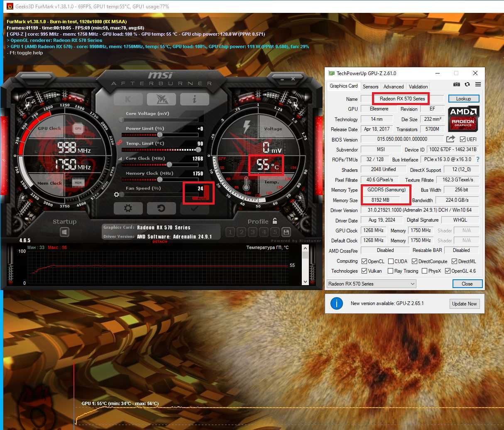504x430 pixels.
Task: Click the MEM chip icon on left gauge
Action: click(78, 182)
